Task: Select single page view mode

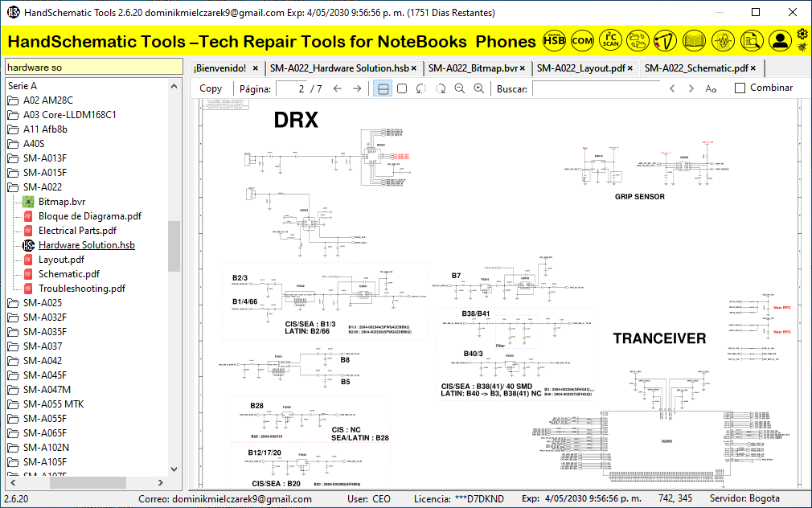Action: tap(402, 88)
